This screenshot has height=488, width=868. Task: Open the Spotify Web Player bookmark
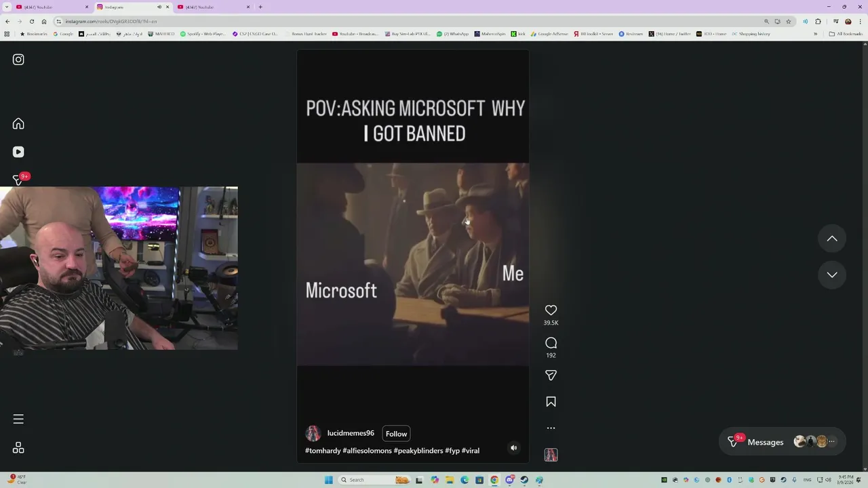[x=203, y=34]
